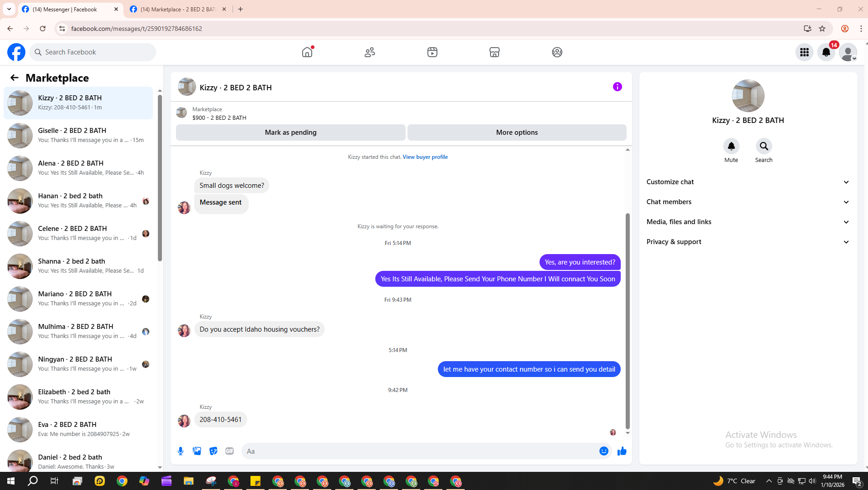Open File Explorer from the taskbar
This screenshot has width=868, height=490.
(188, 481)
